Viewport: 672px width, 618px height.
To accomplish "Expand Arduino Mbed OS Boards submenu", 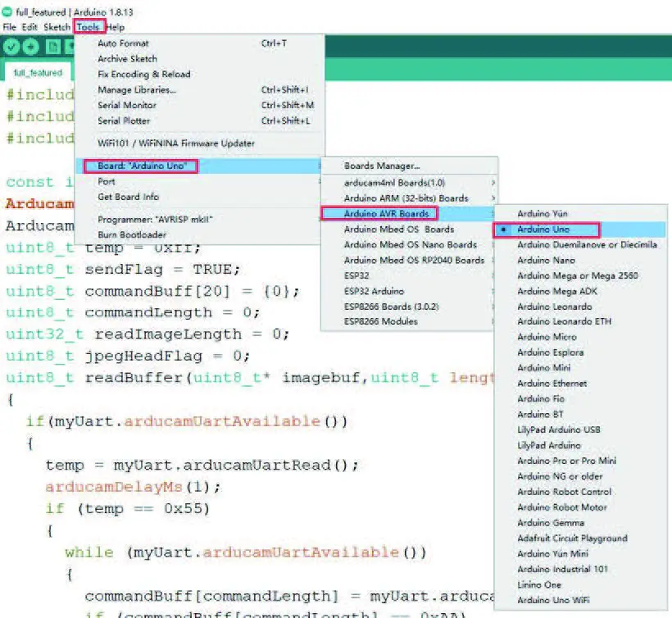I will tap(409, 229).
